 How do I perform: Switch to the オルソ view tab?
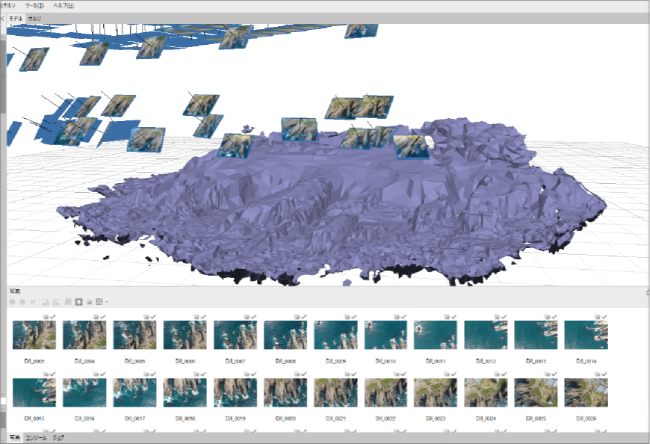[35, 18]
